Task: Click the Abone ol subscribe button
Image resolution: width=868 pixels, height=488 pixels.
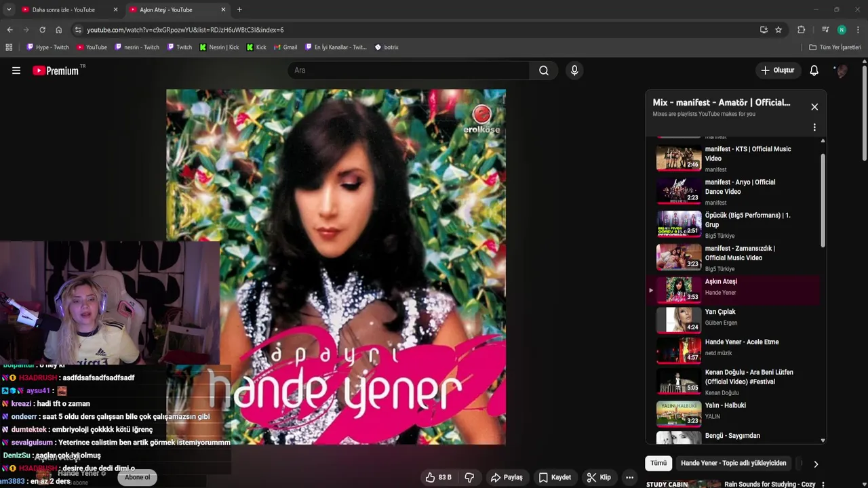Action: click(x=137, y=477)
